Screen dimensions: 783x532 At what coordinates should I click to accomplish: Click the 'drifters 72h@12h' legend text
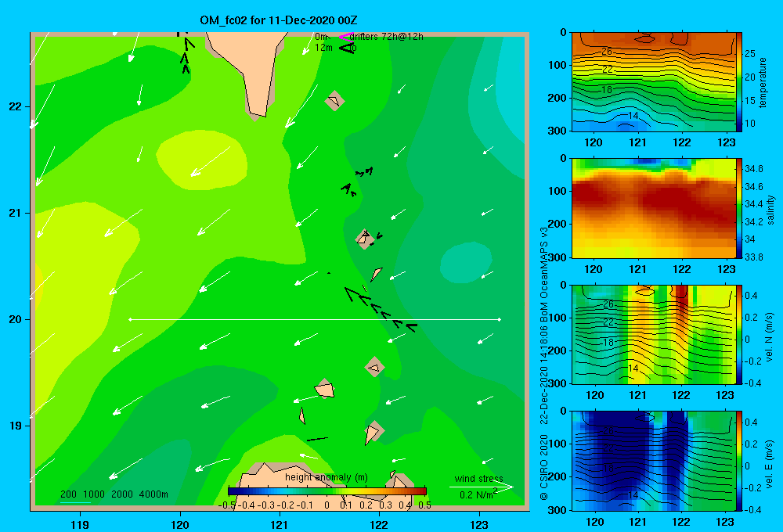tap(387, 37)
